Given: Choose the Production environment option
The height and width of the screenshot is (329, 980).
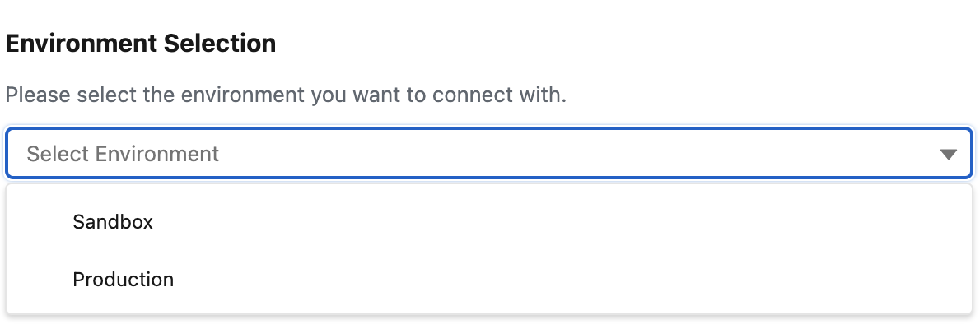Looking at the screenshot, I should 124,280.
